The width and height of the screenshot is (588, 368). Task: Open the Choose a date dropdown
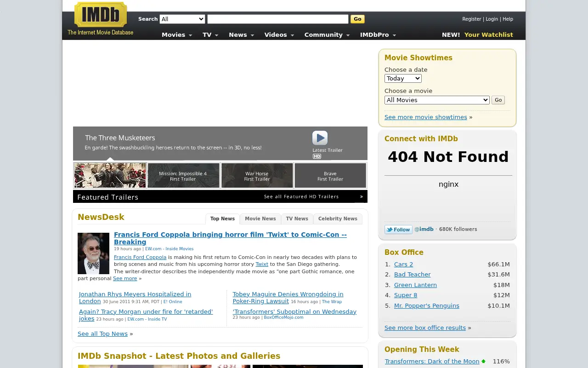(x=403, y=79)
